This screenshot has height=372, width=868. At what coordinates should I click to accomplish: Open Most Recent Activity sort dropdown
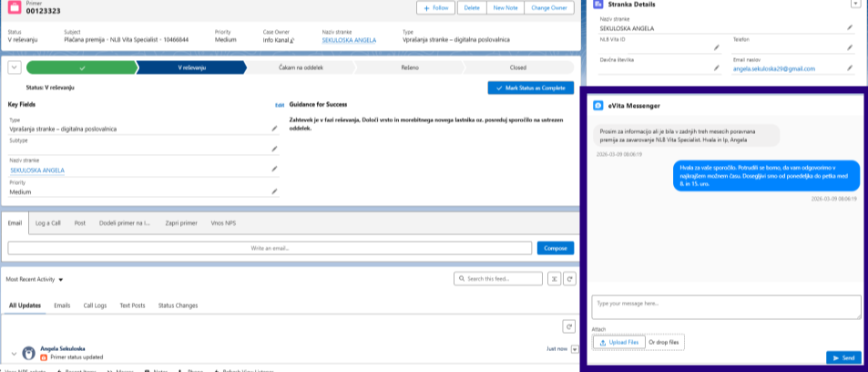click(61, 280)
